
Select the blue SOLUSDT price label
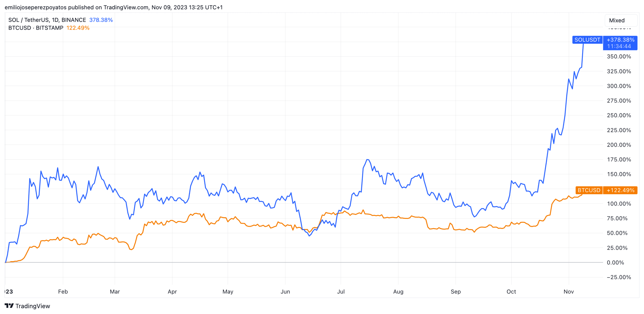point(587,40)
